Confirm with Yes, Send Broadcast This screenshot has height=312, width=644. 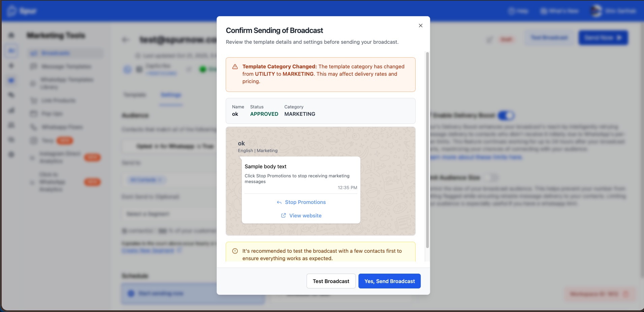tap(389, 281)
